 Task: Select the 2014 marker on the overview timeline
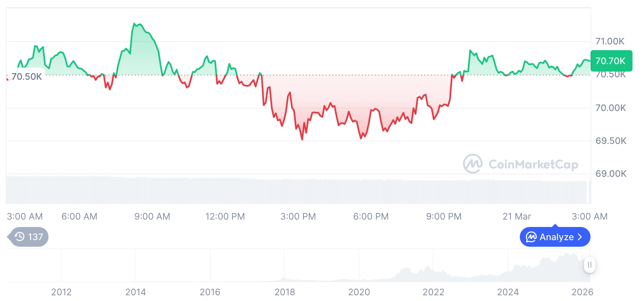point(136,292)
